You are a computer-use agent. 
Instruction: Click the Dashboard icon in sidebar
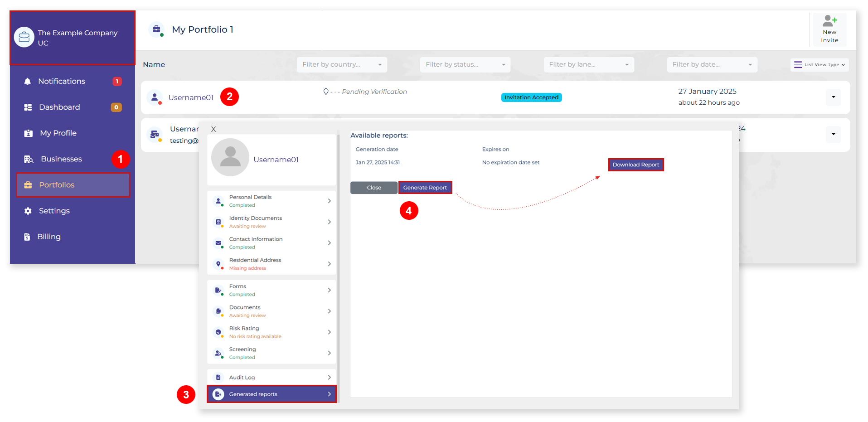click(x=27, y=107)
